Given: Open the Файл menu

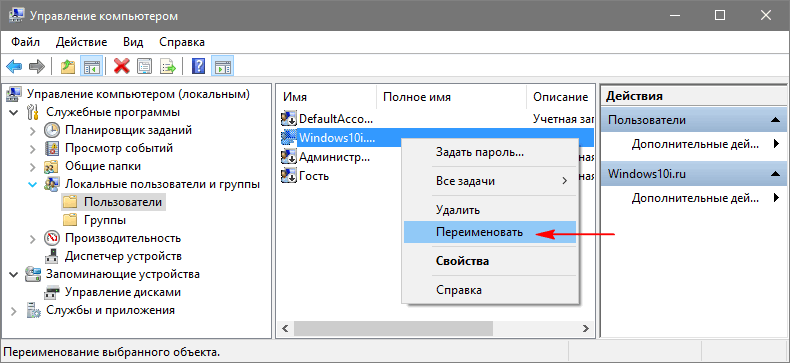Looking at the screenshot, I should point(25,42).
